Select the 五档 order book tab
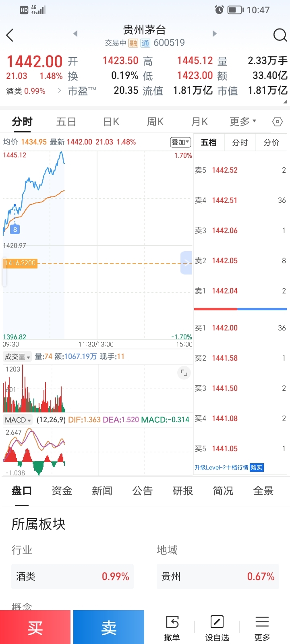Viewport: 290px width, 644px height. pyautogui.click(x=209, y=142)
